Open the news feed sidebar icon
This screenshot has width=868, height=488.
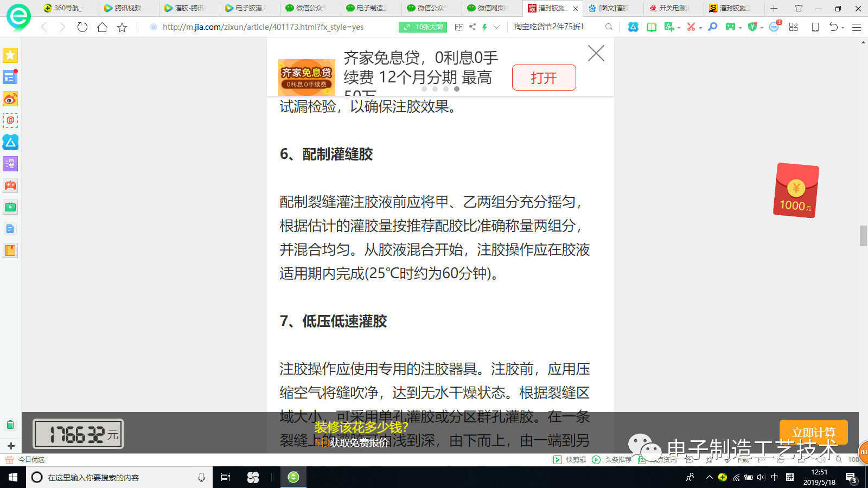pos(10,77)
